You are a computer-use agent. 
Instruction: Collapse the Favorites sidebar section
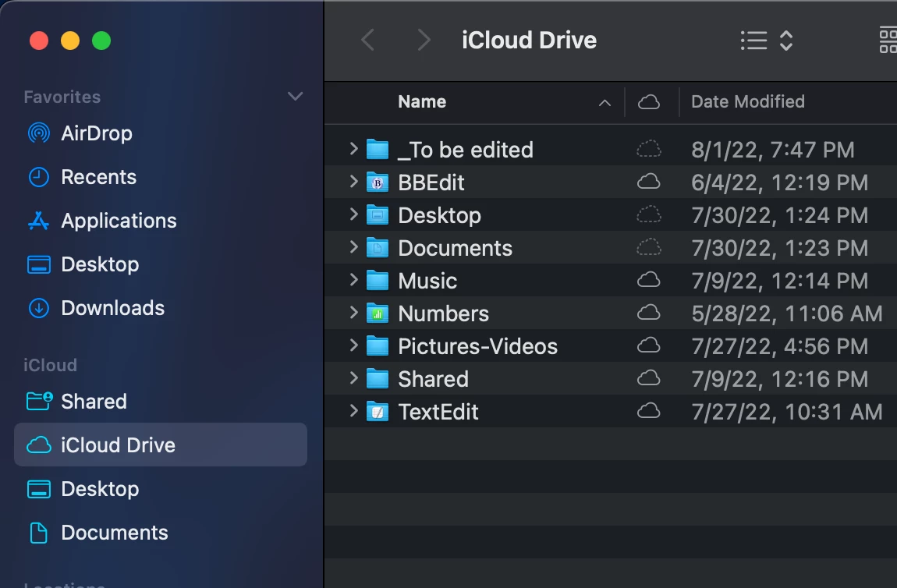pyautogui.click(x=295, y=96)
